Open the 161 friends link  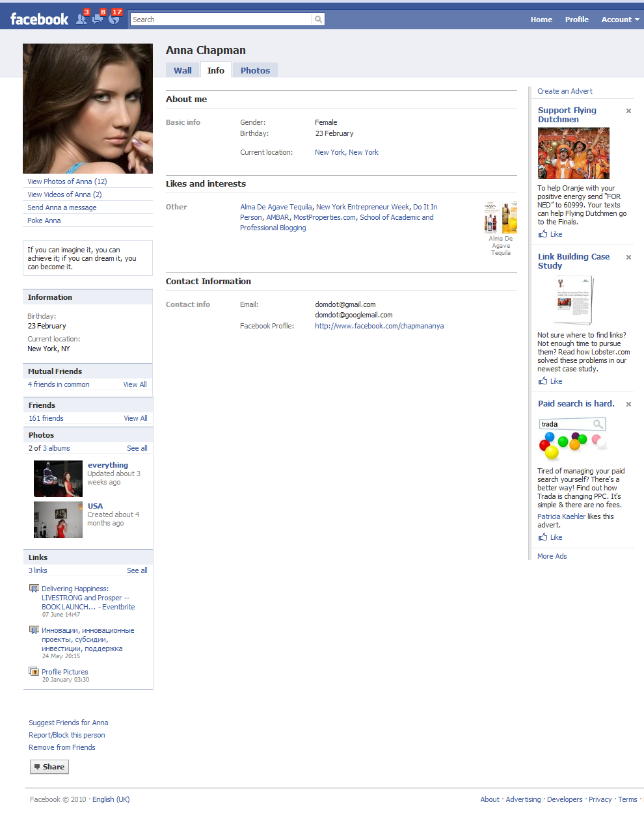[46, 418]
